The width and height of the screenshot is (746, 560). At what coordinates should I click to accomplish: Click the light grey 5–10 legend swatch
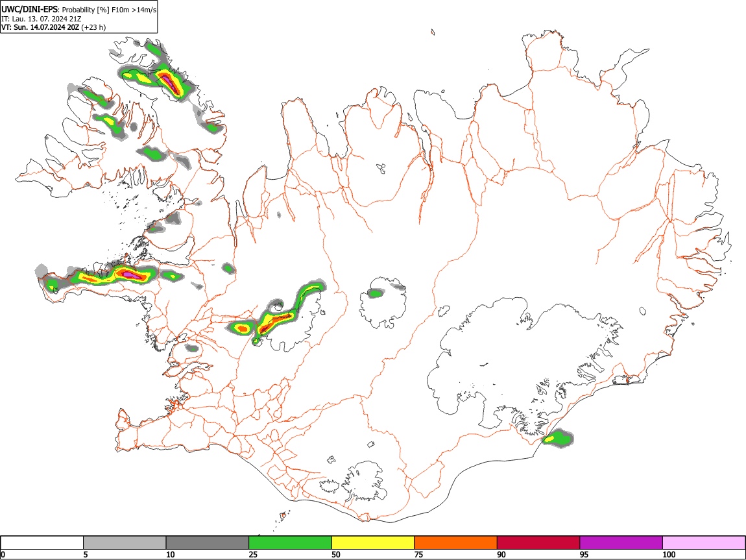point(125,543)
